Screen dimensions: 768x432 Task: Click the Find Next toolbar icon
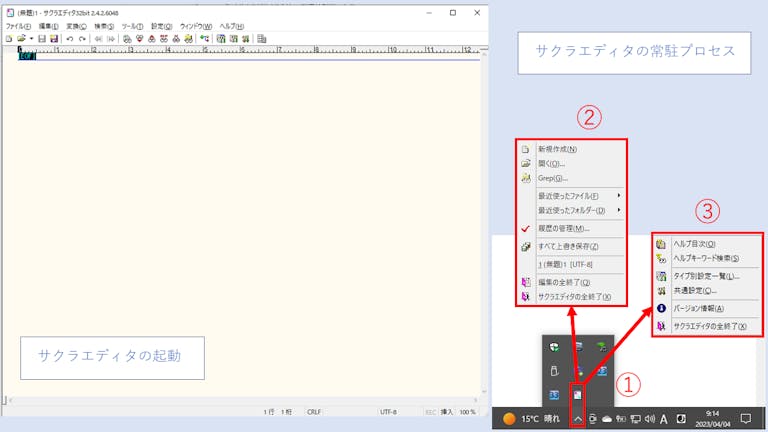point(140,39)
